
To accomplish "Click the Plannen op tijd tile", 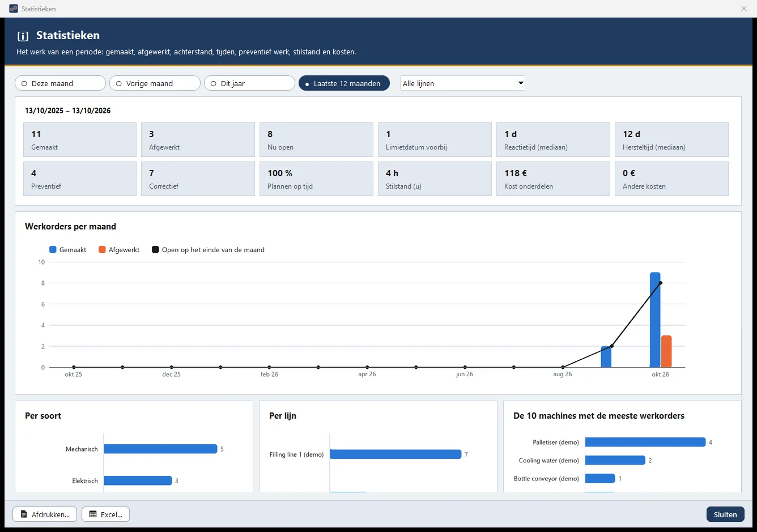I will [316, 178].
